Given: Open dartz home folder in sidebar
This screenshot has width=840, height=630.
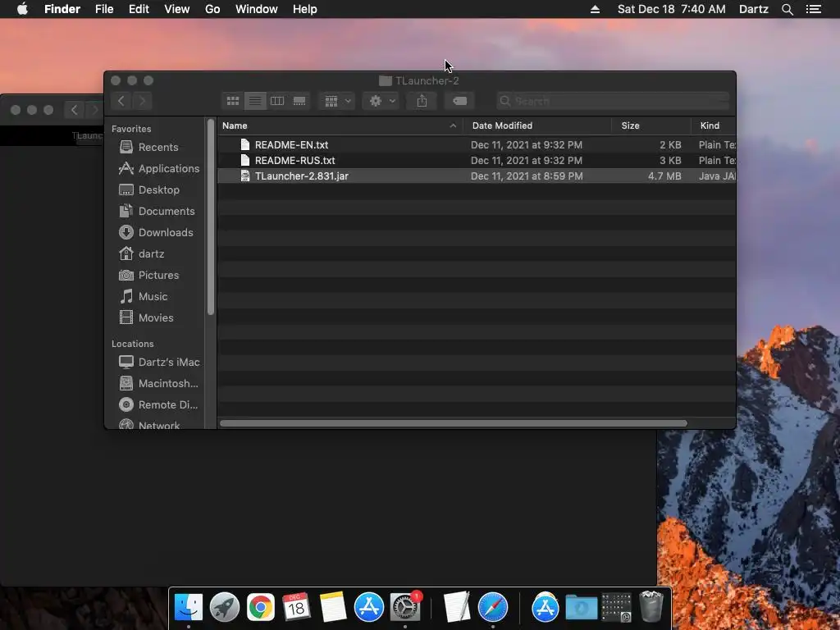Looking at the screenshot, I should 141,254.
